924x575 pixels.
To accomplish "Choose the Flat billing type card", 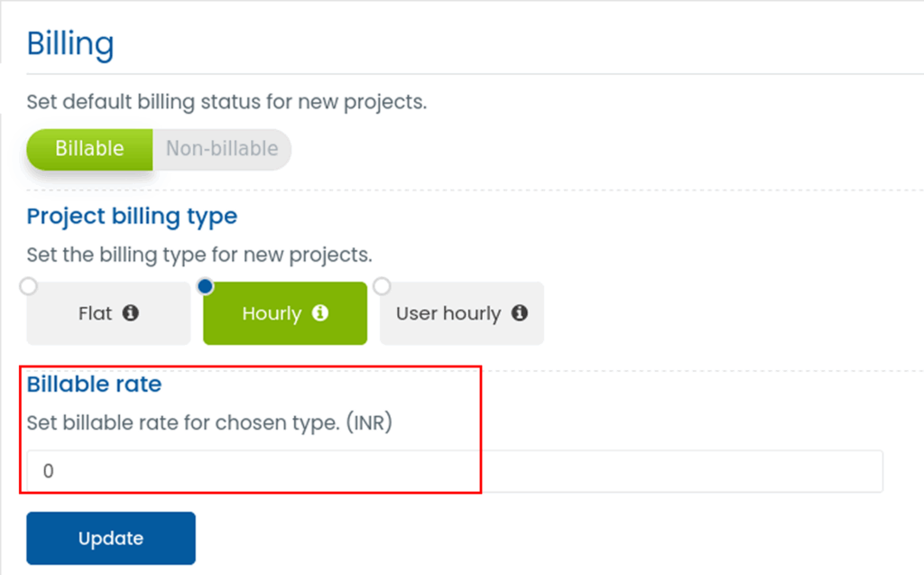I will (95, 314).
